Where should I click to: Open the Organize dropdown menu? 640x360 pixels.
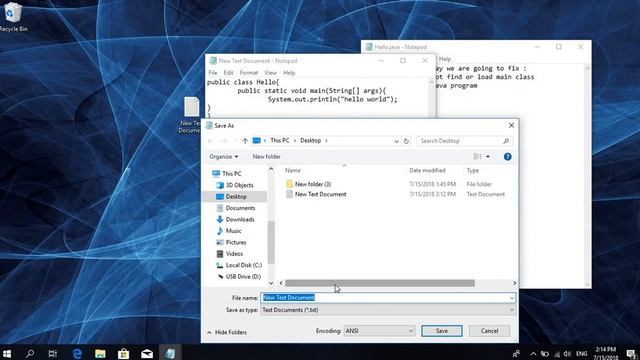[224, 157]
